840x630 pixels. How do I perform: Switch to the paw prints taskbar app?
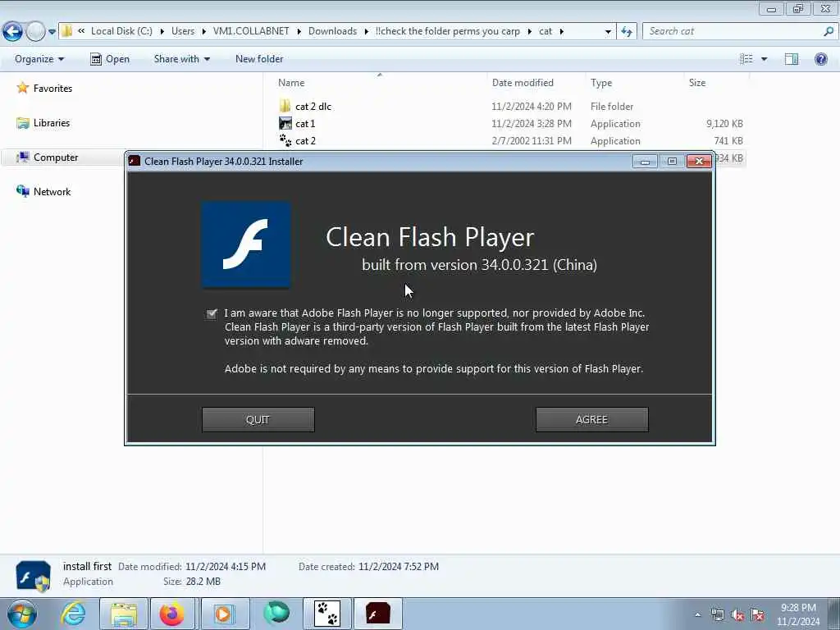(327, 614)
